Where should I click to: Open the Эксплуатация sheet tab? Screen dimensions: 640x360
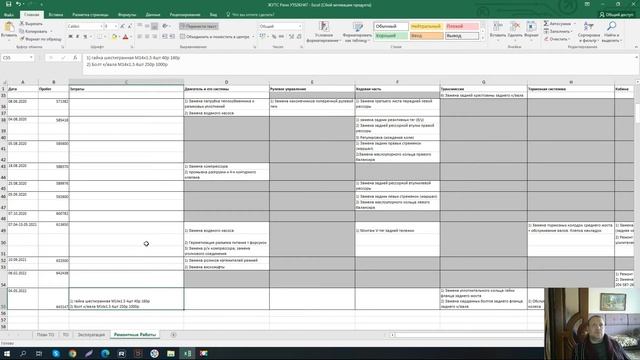(x=91, y=335)
